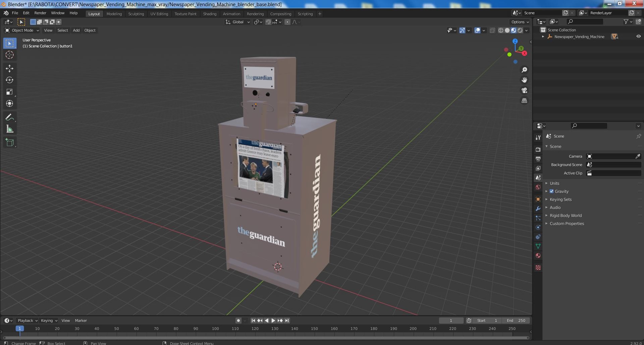
Task: Switch to Rendered shading
Action: pyautogui.click(x=520, y=30)
